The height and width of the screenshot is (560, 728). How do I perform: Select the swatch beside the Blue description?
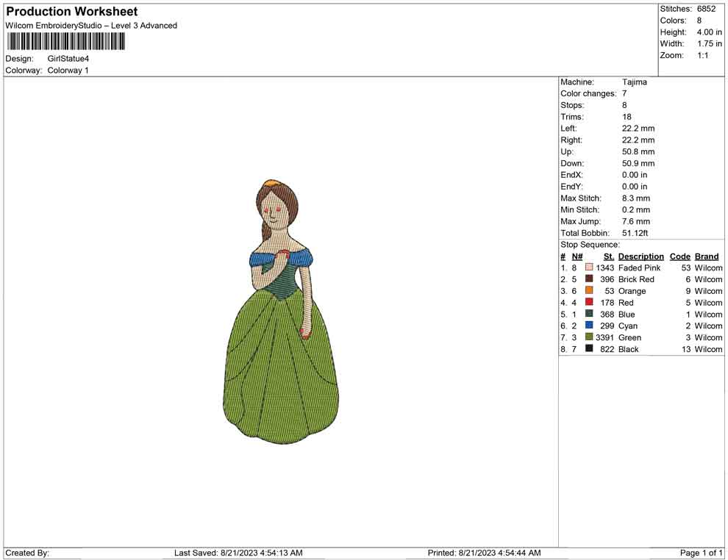(x=589, y=314)
